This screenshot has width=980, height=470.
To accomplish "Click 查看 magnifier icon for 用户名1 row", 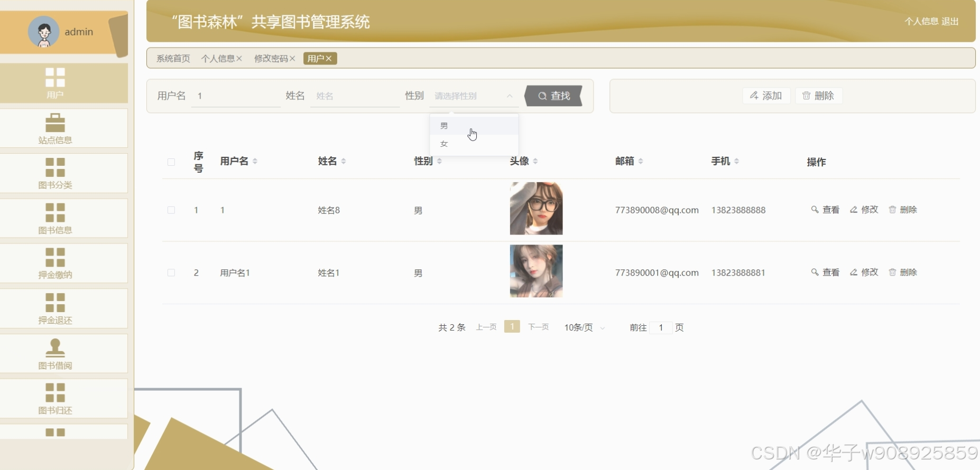I will pos(815,272).
